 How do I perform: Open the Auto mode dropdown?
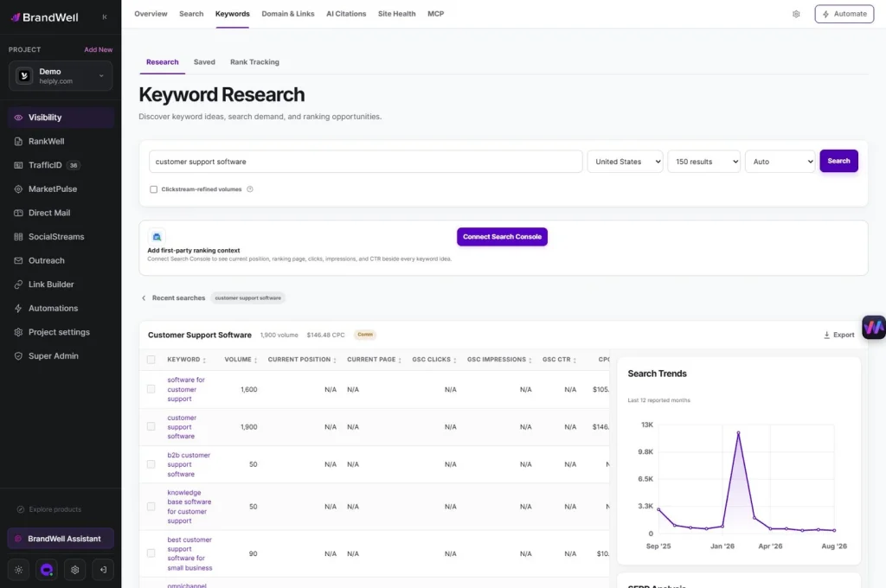tap(780, 162)
